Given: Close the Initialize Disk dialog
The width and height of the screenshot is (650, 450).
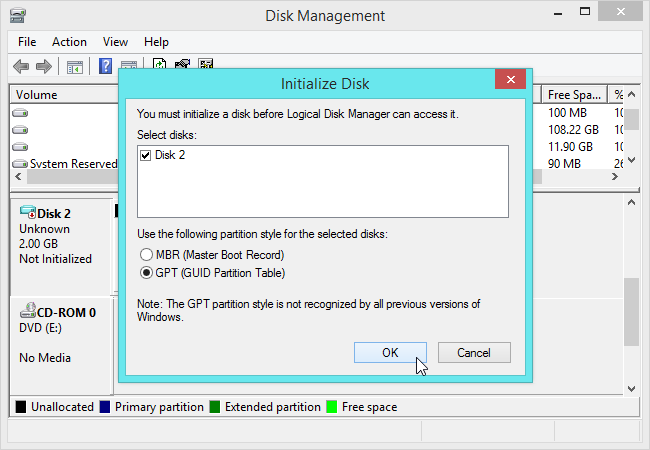Looking at the screenshot, I should (x=511, y=79).
